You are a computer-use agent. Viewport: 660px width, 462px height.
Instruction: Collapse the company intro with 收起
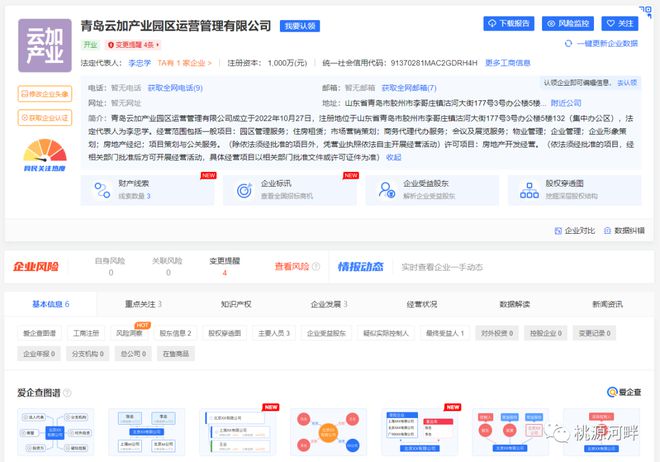(x=394, y=157)
